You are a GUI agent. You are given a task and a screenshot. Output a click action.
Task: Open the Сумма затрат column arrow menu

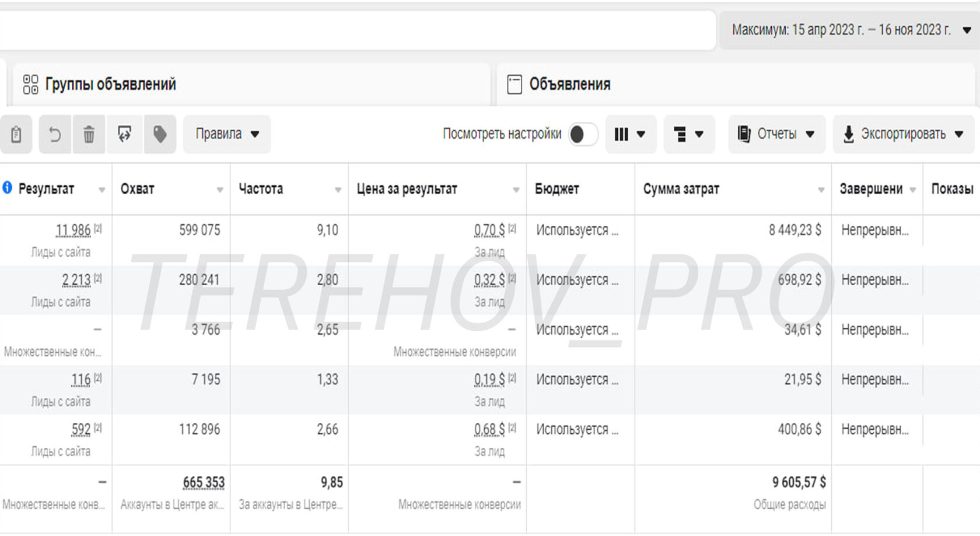pyautogui.click(x=821, y=190)
